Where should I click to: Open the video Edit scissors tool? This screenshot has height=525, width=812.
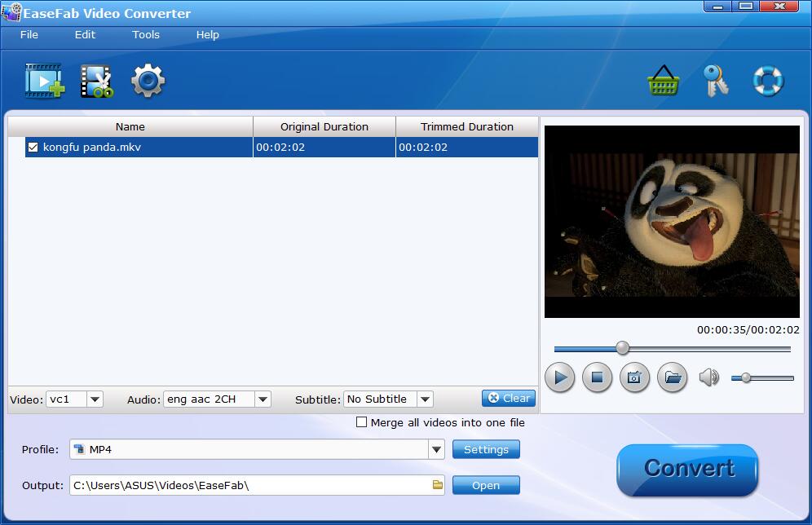coord(97,81)
